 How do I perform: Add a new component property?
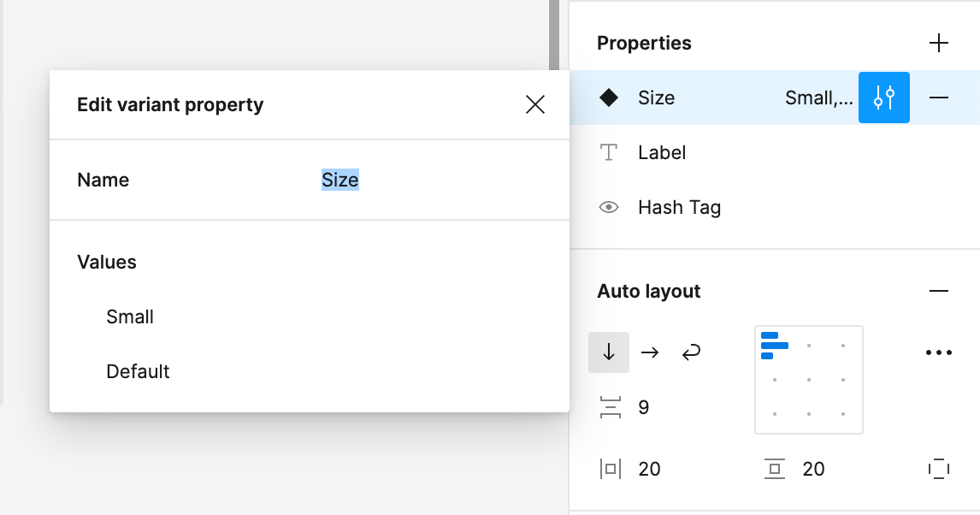point(939,42)
